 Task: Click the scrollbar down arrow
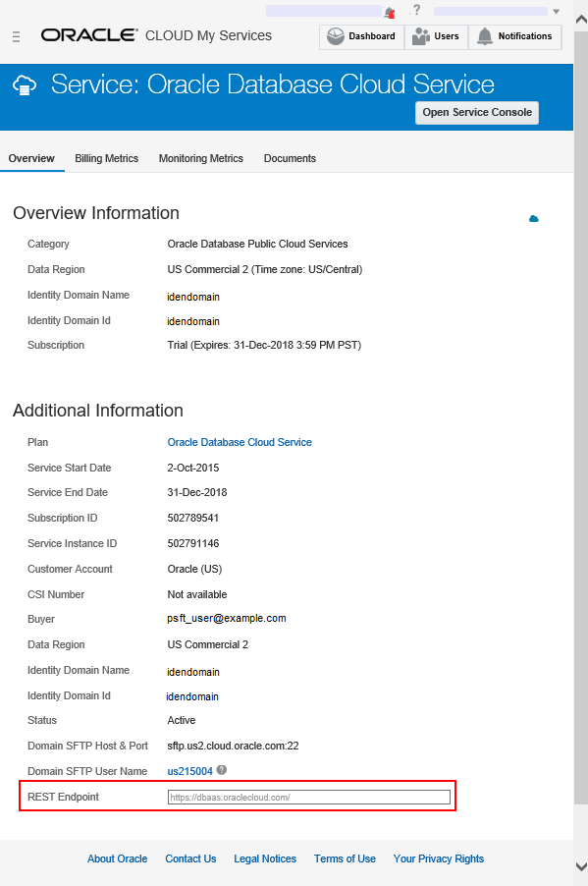coord(580,865)
